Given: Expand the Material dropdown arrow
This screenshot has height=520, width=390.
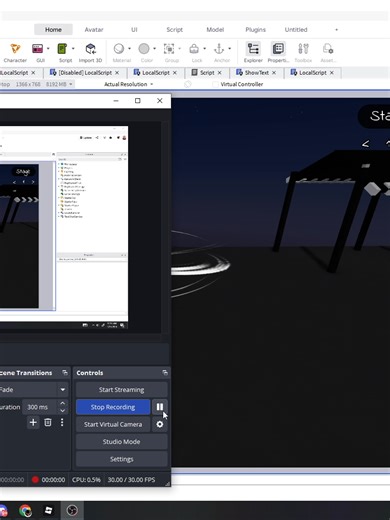Looking at the screenshot, I should (129, 49).
